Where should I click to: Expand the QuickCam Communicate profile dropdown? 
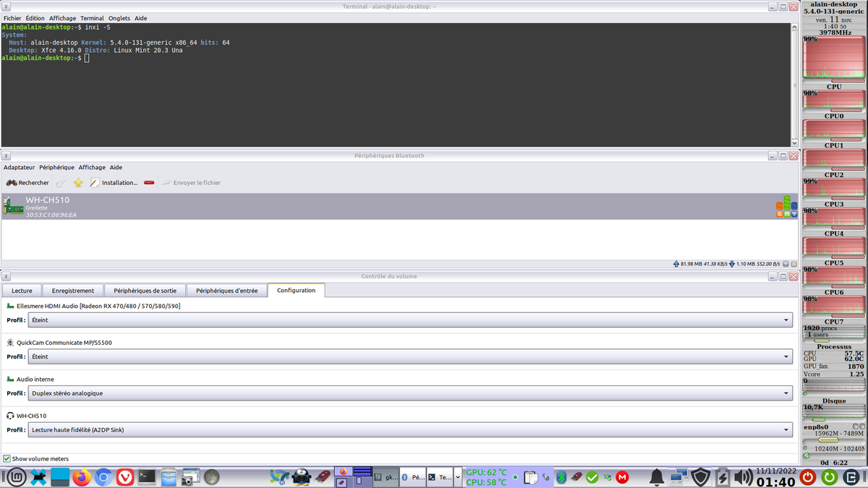(410, 356)
